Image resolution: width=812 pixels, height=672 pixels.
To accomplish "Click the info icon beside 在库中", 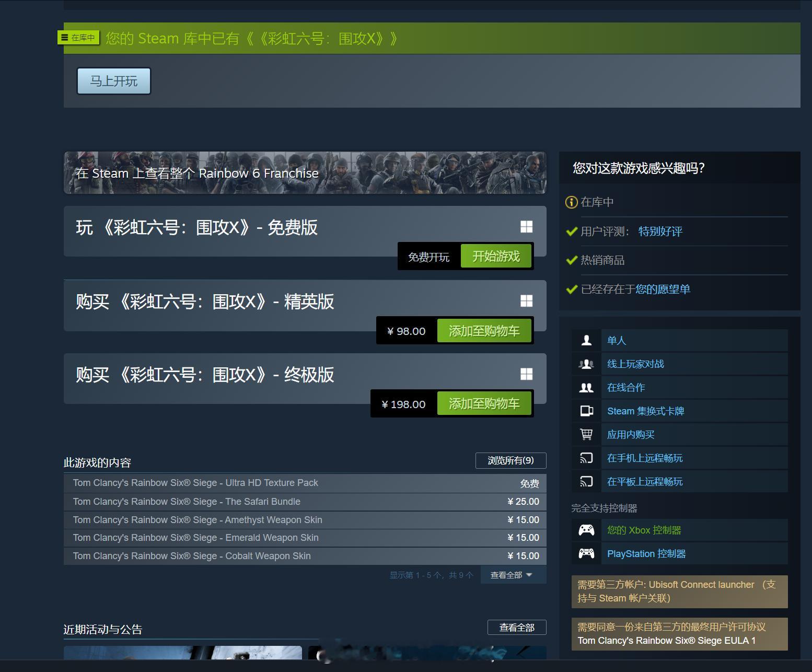I will coord(571,202).
